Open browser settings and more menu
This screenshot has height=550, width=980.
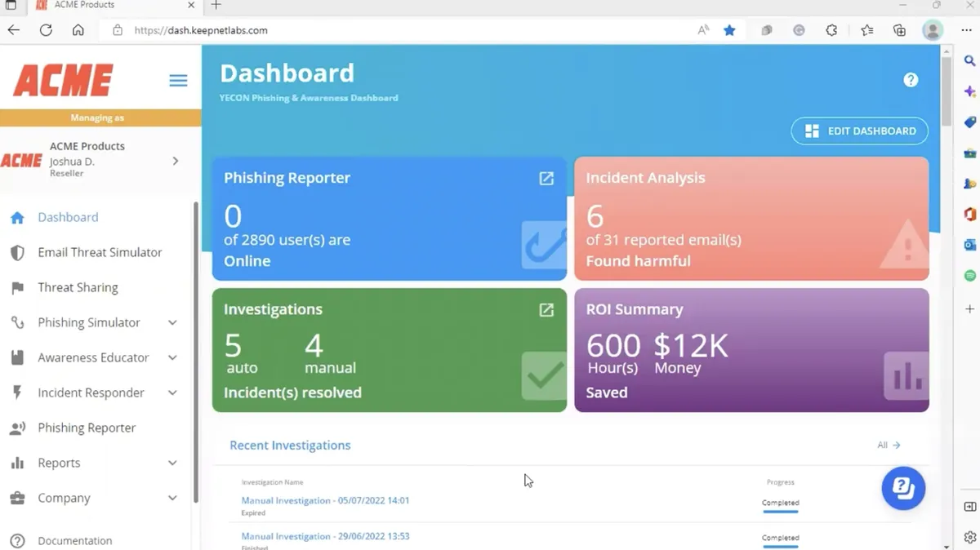click(x=967, y=30)
